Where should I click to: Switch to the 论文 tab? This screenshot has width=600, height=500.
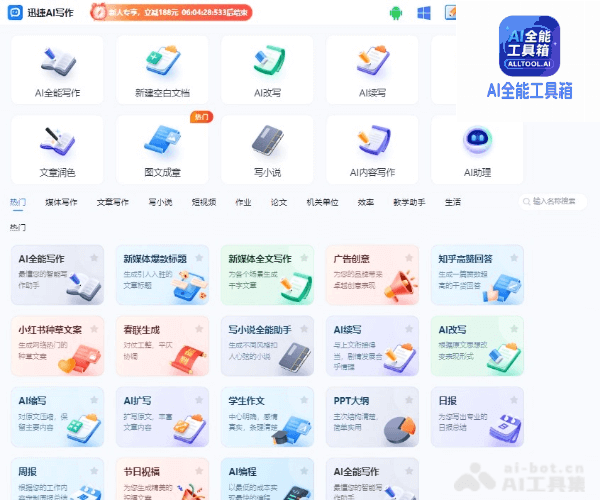click(x=279, y=202)
